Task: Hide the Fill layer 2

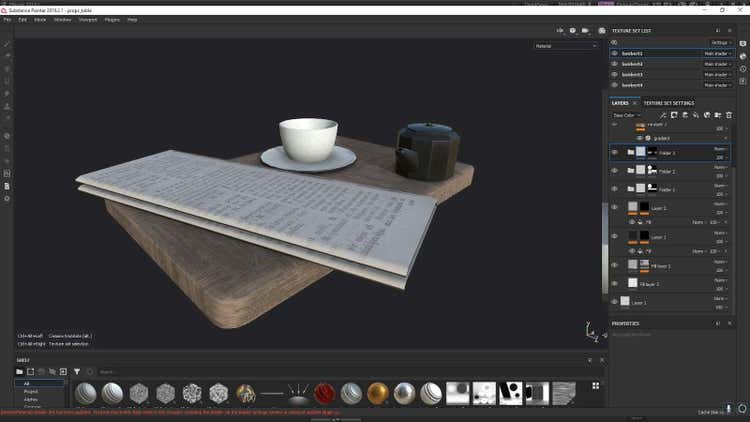Action: tap(615, 284)
